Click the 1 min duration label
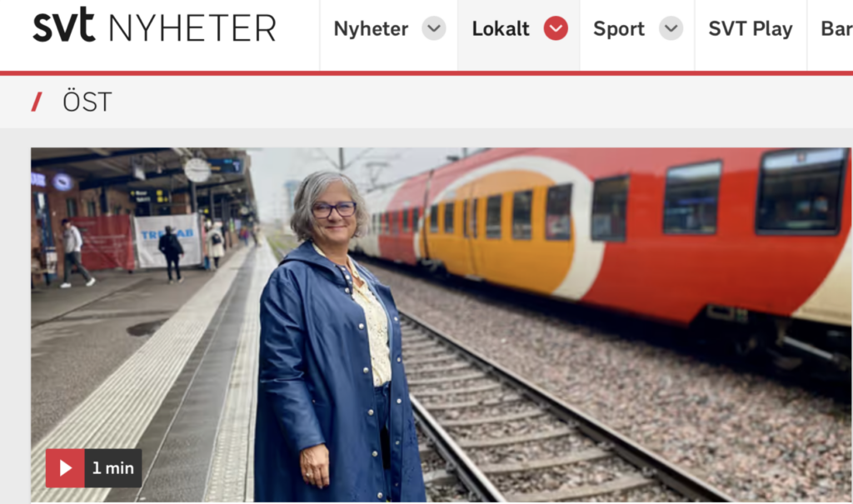 coord(113,468)
